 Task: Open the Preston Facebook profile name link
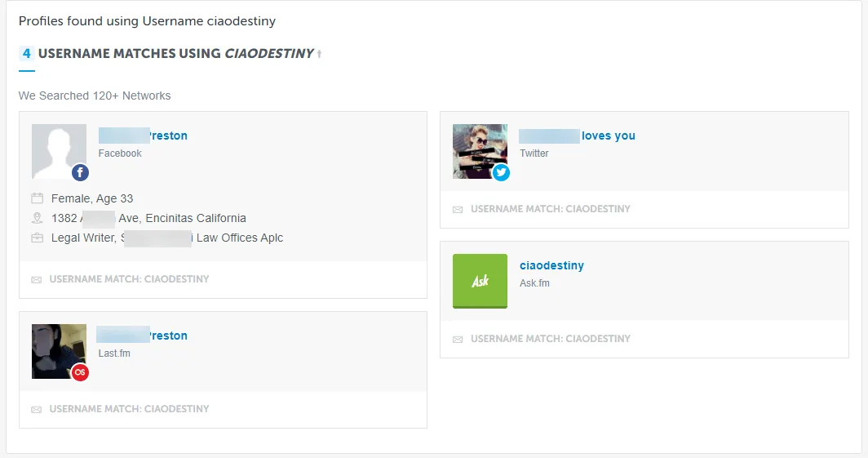click(x=143, y=136)
